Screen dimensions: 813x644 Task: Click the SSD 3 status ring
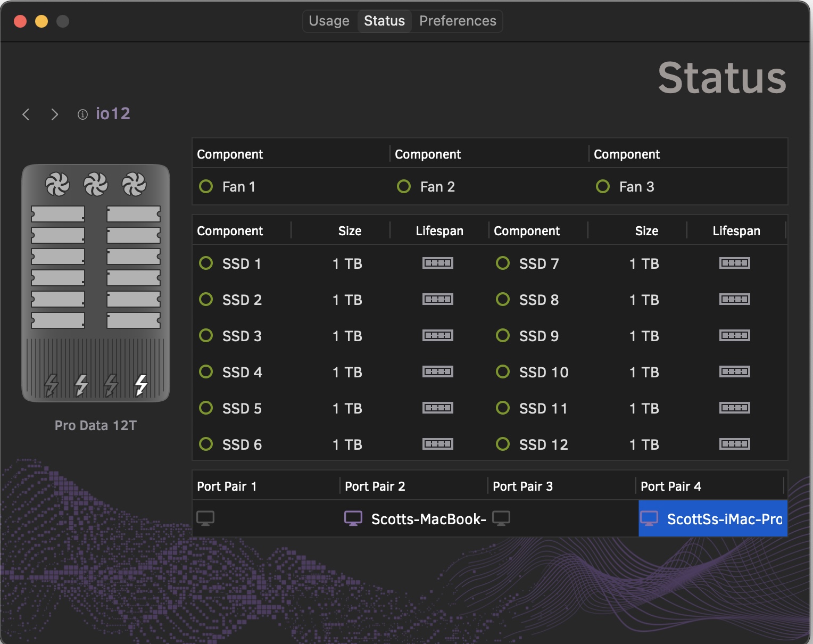tap(206, 335)
